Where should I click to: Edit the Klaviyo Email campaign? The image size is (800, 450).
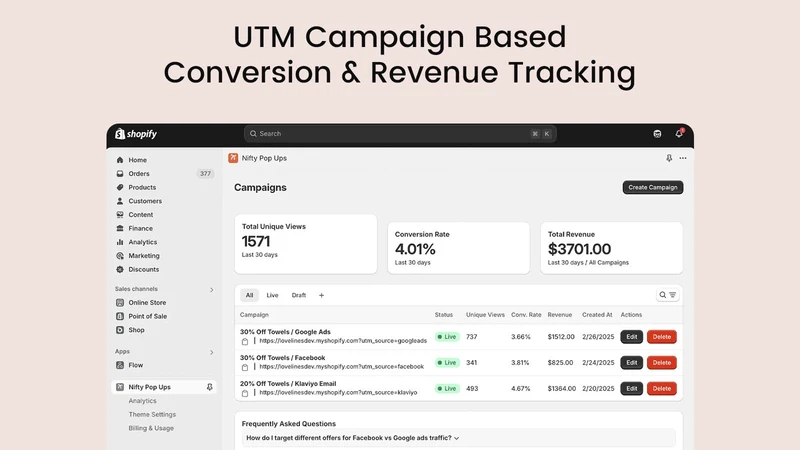(632, 389)
